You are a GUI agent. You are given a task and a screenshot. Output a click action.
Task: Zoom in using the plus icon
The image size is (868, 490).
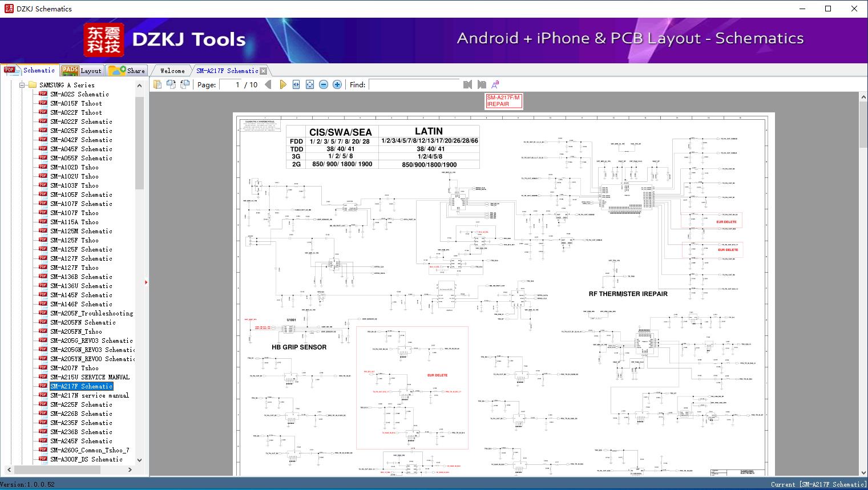337,84
